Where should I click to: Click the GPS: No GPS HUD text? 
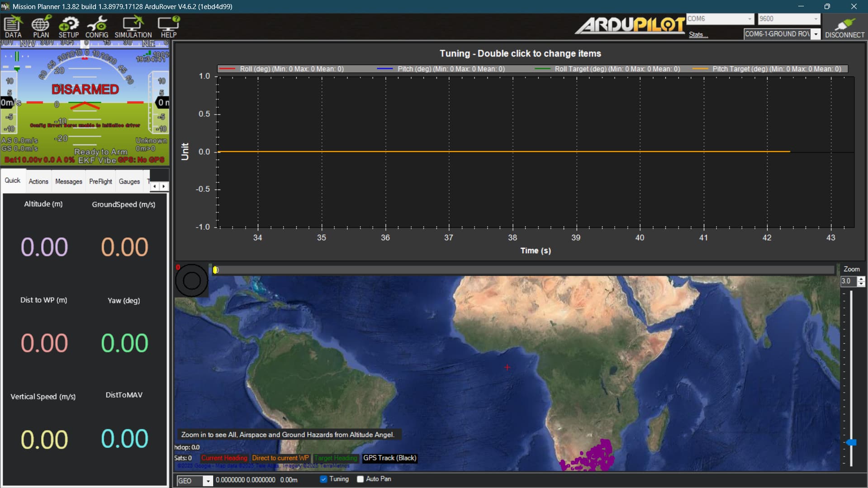(141, 160)
